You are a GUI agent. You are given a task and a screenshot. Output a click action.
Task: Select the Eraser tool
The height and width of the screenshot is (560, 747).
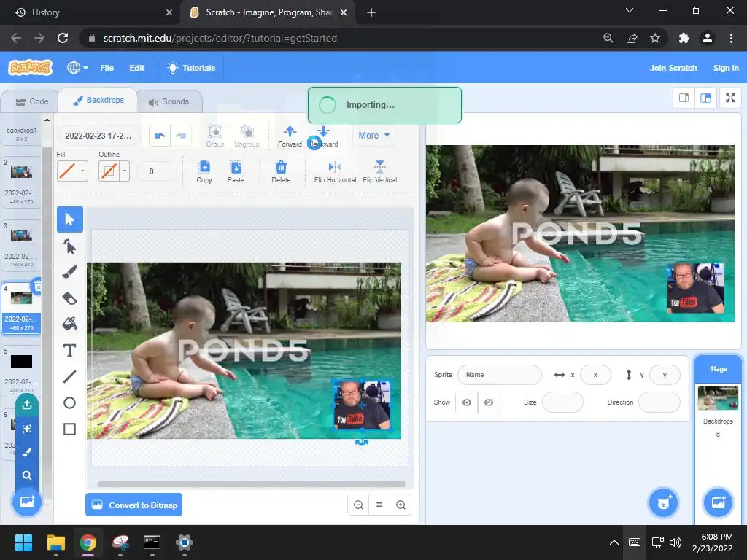point(69,298)
